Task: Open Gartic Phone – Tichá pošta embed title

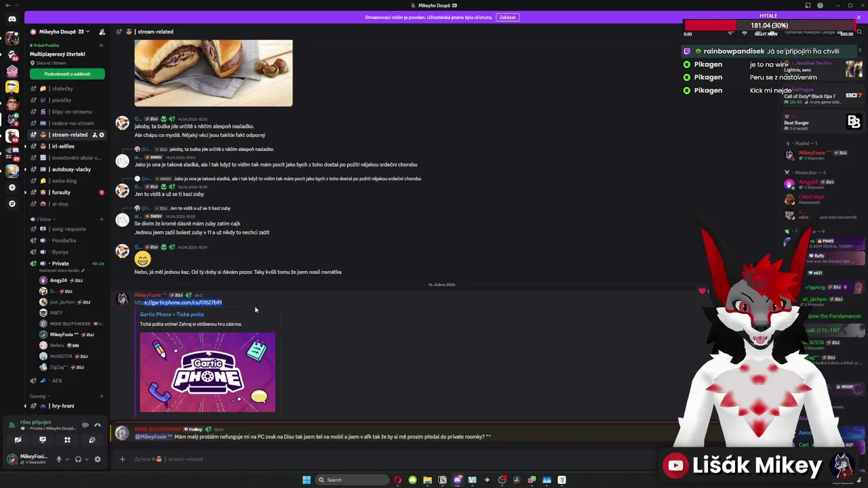Action: (172, 314)
